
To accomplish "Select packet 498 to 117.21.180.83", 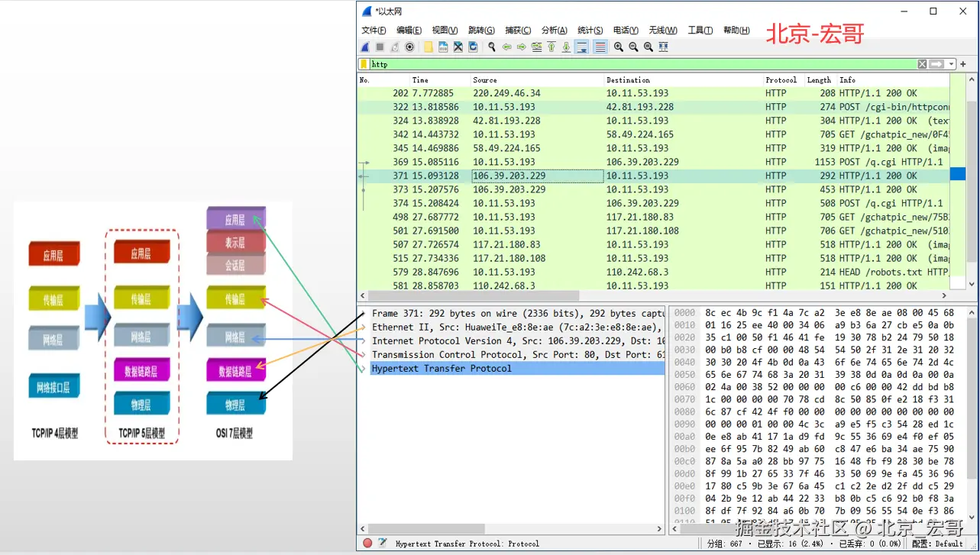I will pos(654,217).
